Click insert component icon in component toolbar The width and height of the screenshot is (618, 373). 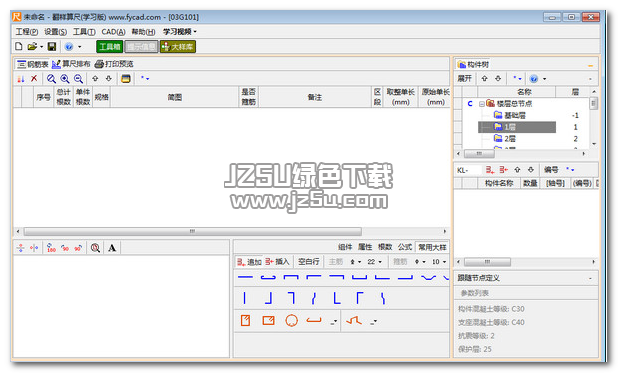[x=503, y=170]
